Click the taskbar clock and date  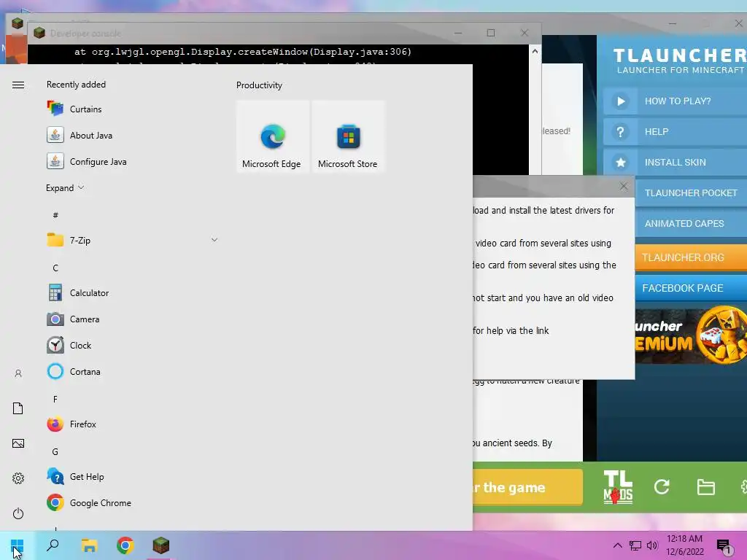[x=685, y=545]
